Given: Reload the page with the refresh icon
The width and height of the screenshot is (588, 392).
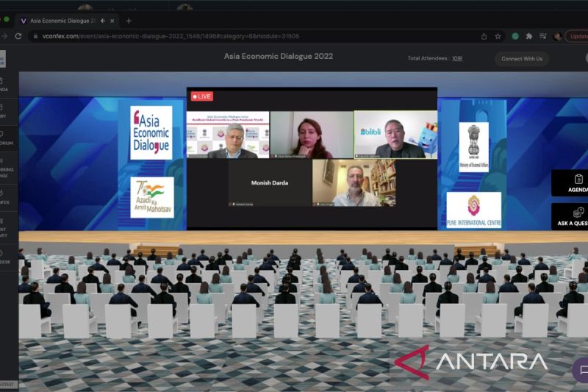Looking at the screenshot, I should [18, 36].
